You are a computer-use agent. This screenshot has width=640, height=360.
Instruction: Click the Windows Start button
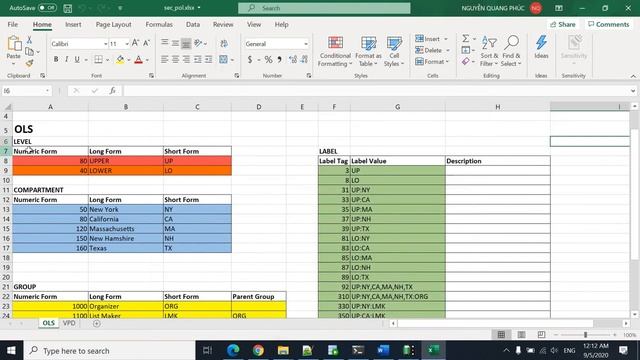[11, 351]
